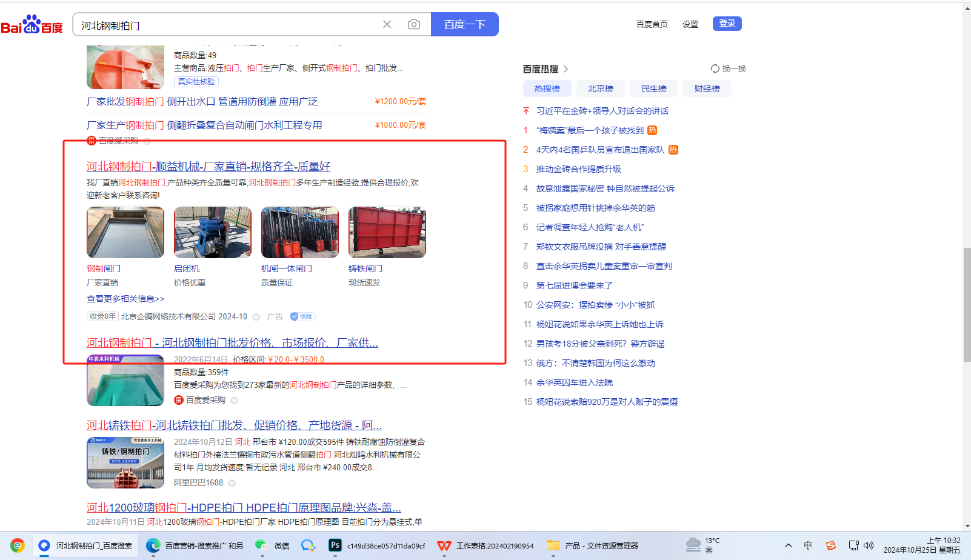The width and height of the screenshot is (971, 560).
Task: Open hot search 习近平在金砖+领导人对话会的讲话
Action: [x=602, y=111]
